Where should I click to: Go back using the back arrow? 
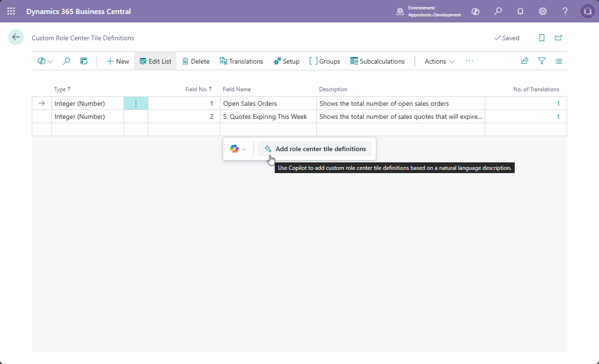[16, 37]
